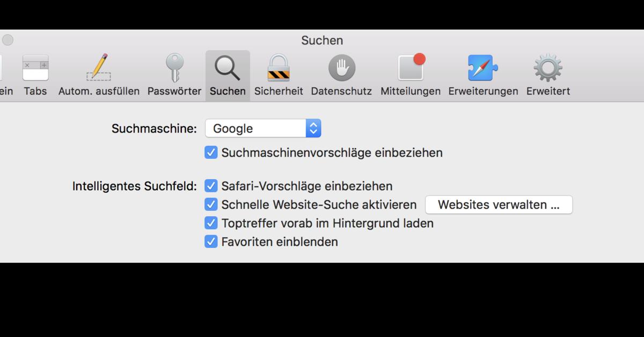
Task: Open the Mitteilungen notification icon
Action: 411,67
